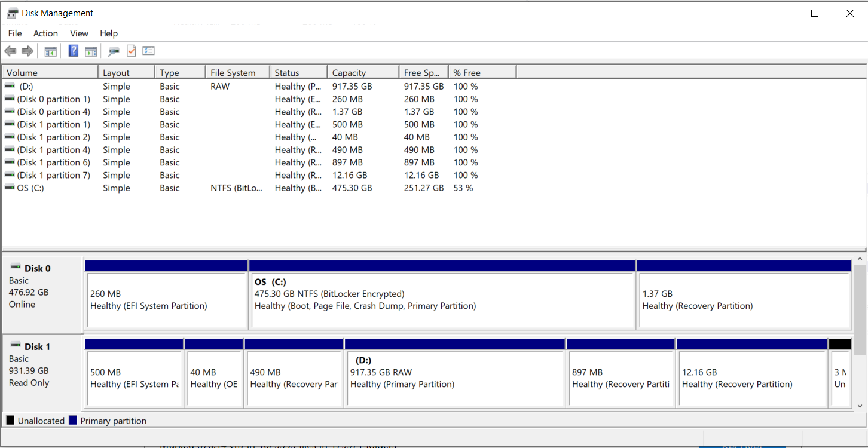Select the (Disk 1 partition 1) volume row
Screen dimensions: 868x448
[x=259, y=124]
